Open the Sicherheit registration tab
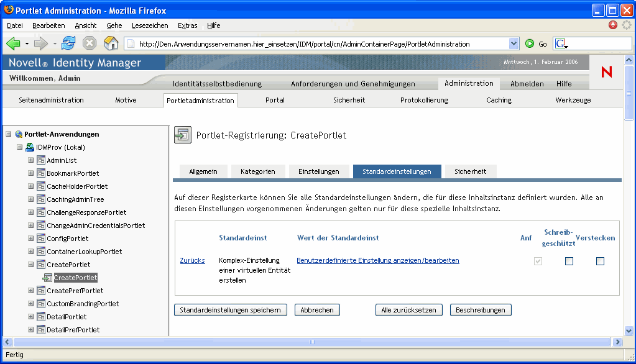This screenshot has width=636, height=364. pyautogui.click(x=470, y=171)
